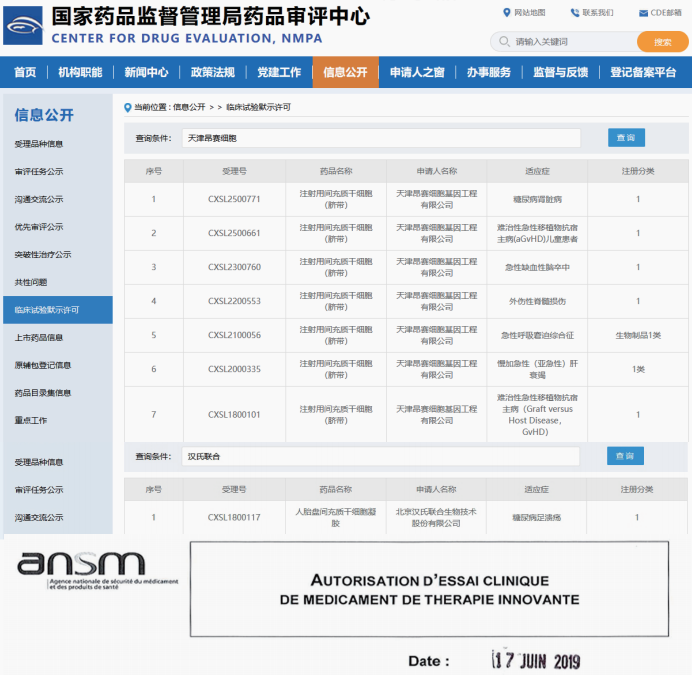Go to 申请人之窗 in the nav bar
692x675 pixels.
(x=417, y=73)
